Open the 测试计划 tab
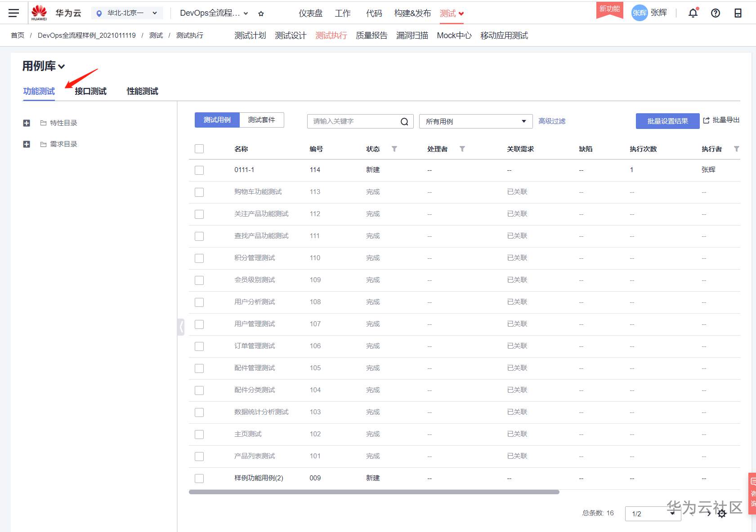756x532 pixels. (250, 35)
